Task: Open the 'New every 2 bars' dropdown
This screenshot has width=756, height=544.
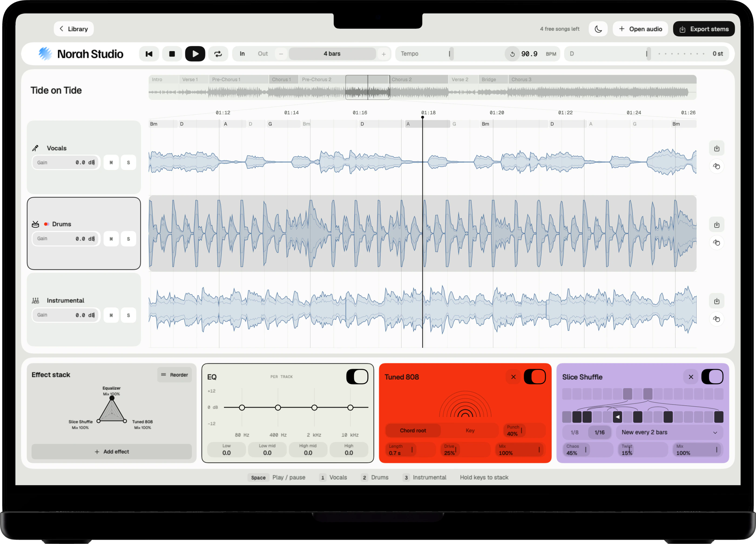Action: point(669,432)
